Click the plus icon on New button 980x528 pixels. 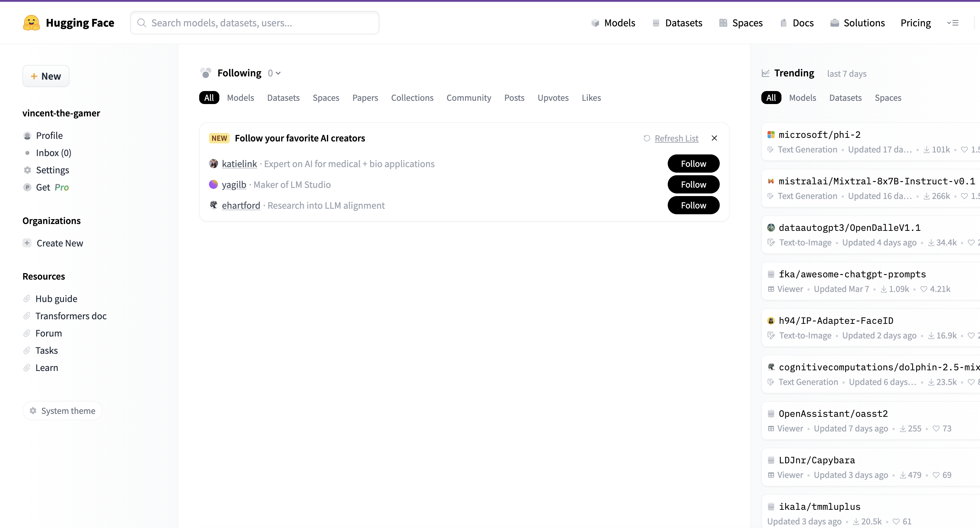(34, 76)
